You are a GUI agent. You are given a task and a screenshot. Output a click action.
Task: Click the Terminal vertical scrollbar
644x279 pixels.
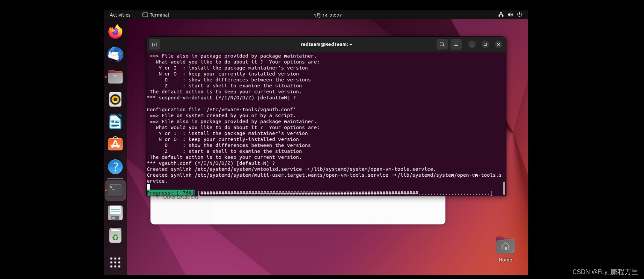504,188
